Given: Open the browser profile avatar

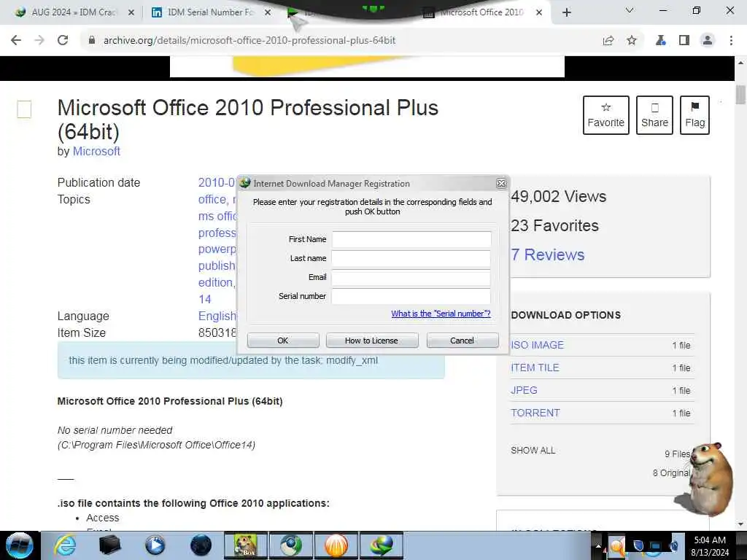Looking at the screenshot, I should pos(708,41).
